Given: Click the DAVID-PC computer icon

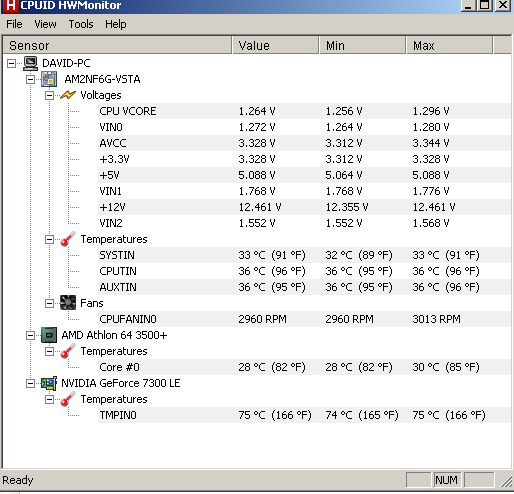Looking at the screenshot, I should point(30,63).
